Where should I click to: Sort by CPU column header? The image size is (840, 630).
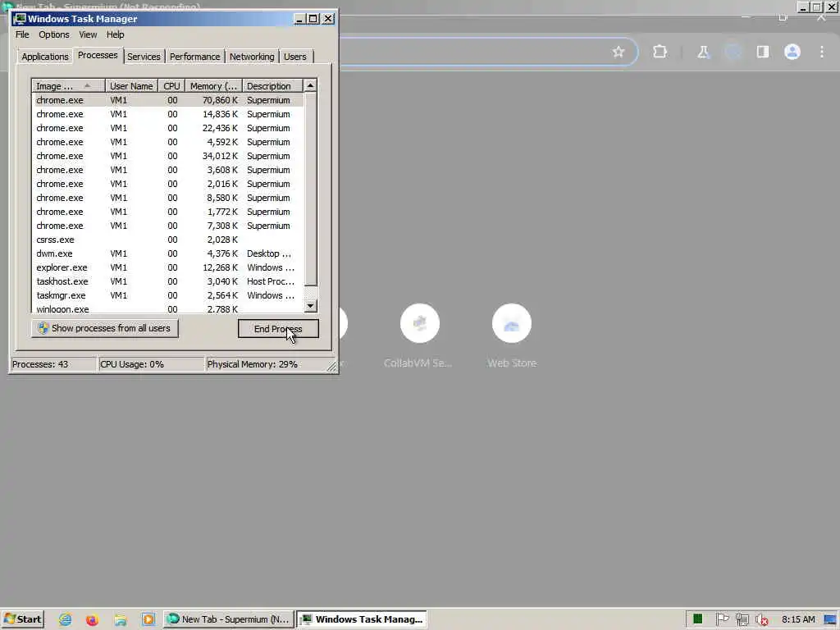pyautogui.click(x=171, y=85)
